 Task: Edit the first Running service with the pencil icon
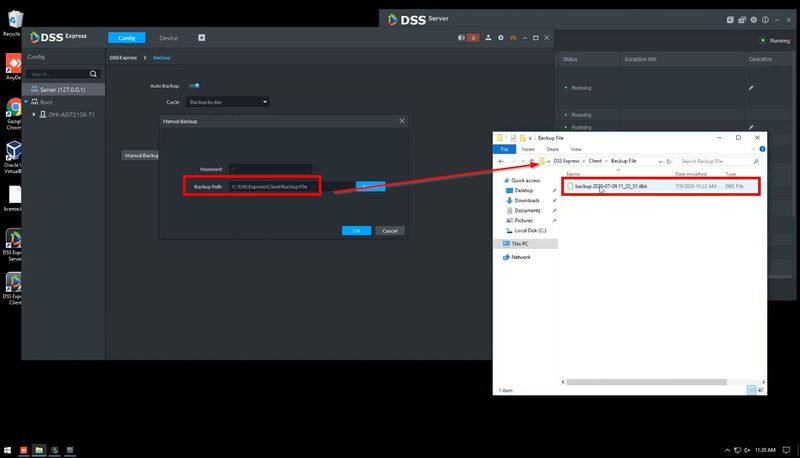tap(751, 88)
